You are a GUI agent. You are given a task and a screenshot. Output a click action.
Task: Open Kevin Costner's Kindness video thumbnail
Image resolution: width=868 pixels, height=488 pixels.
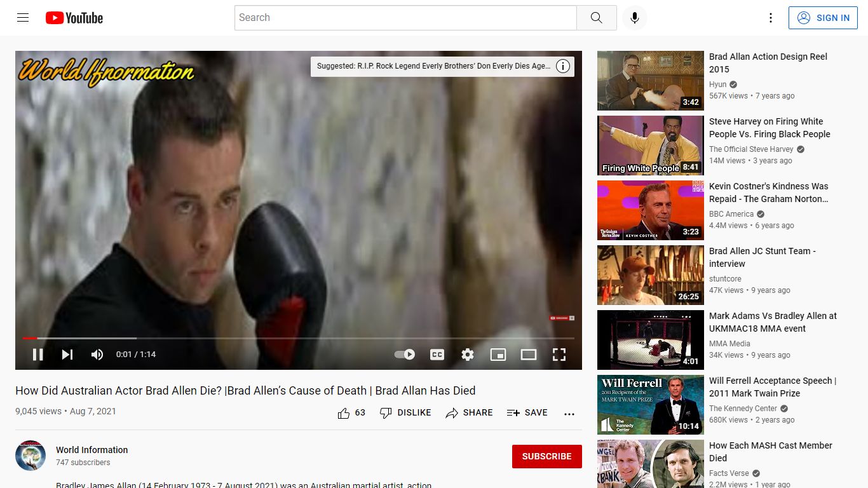(x=651, y=210)
